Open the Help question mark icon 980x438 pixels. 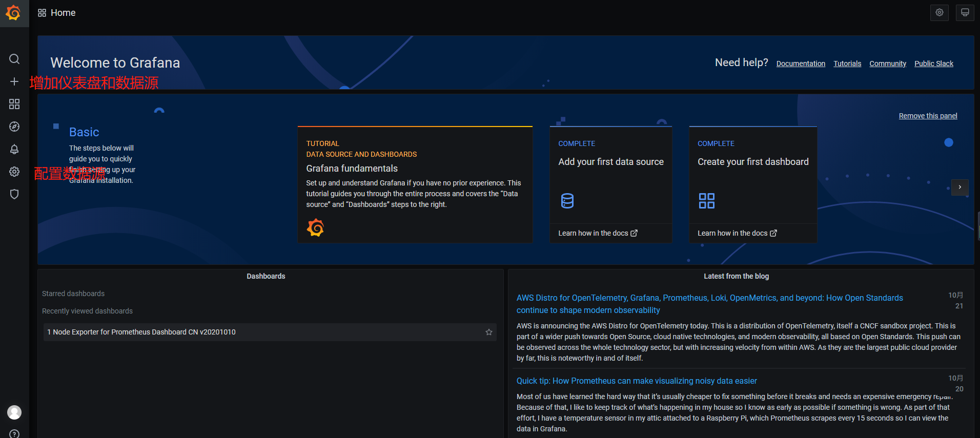(x=14, y=434)
